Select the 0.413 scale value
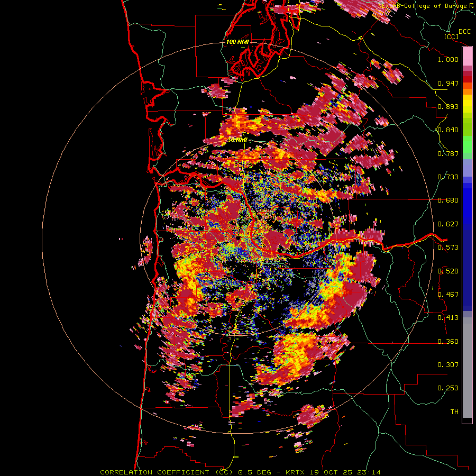The width and height of the screenshot is (476, 476). point(448,318)
